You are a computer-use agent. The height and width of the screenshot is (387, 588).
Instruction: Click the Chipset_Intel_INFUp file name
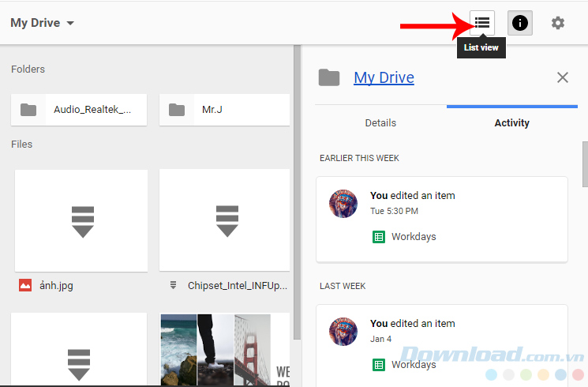click(238, 286)
